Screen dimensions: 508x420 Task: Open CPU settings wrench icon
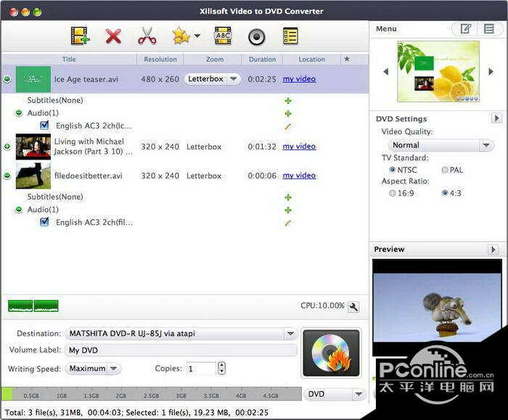coord(353,307)
